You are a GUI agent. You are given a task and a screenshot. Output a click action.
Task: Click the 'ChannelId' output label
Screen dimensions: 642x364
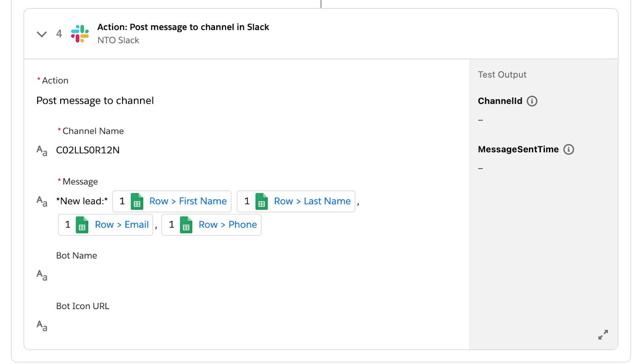(500, 101)
